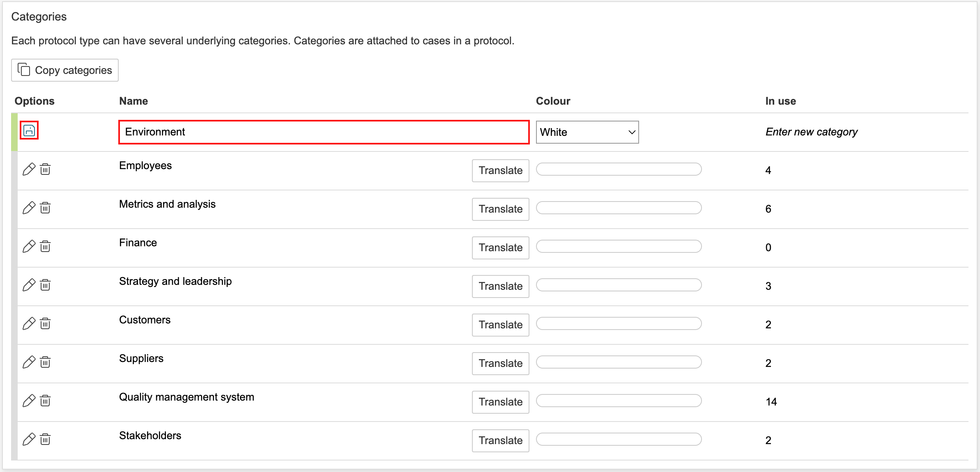Click the colour bar for Suppliers
Viewport: 980px width, 472px height.
point(619,362)
